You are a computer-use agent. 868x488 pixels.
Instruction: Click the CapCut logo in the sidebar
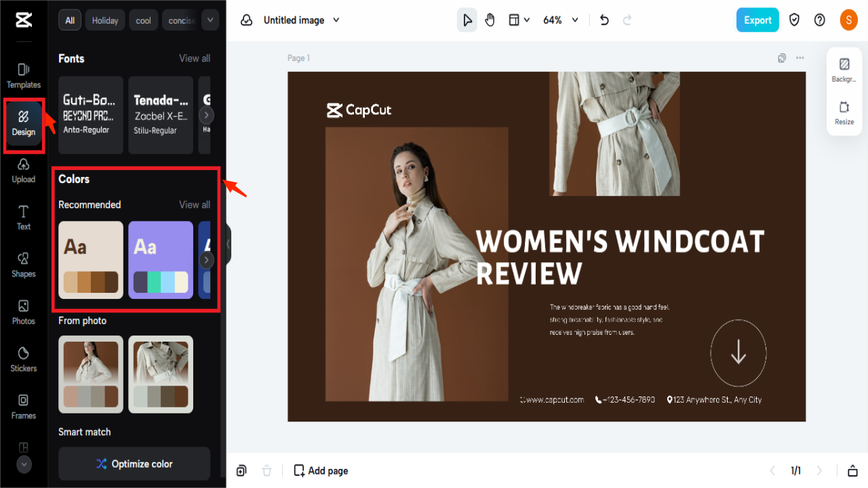point(24,20)
